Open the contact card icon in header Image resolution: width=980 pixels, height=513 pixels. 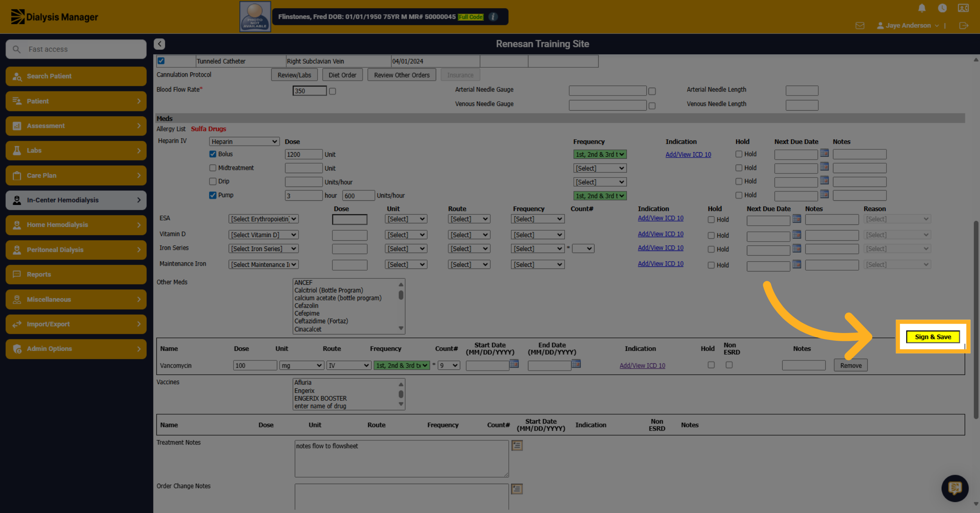tap(963, 8)
